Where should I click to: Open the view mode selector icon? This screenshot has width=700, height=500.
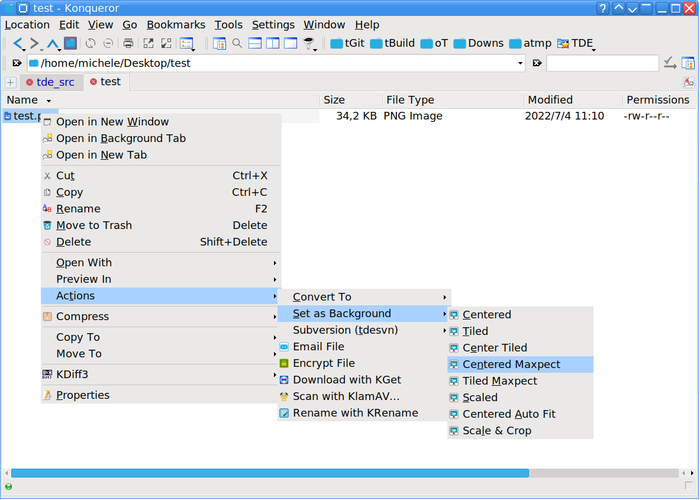tap(187, 43)
